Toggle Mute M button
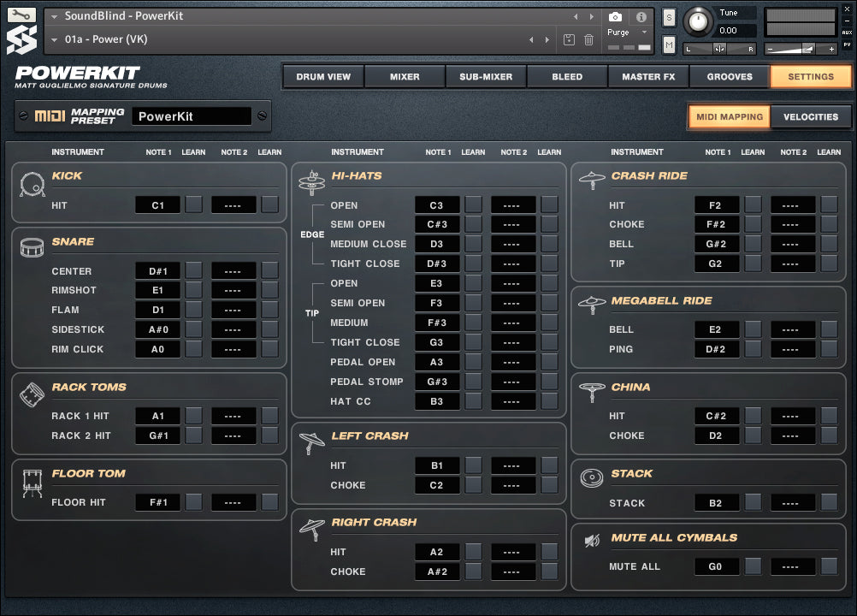 click(x=669, y=44)
